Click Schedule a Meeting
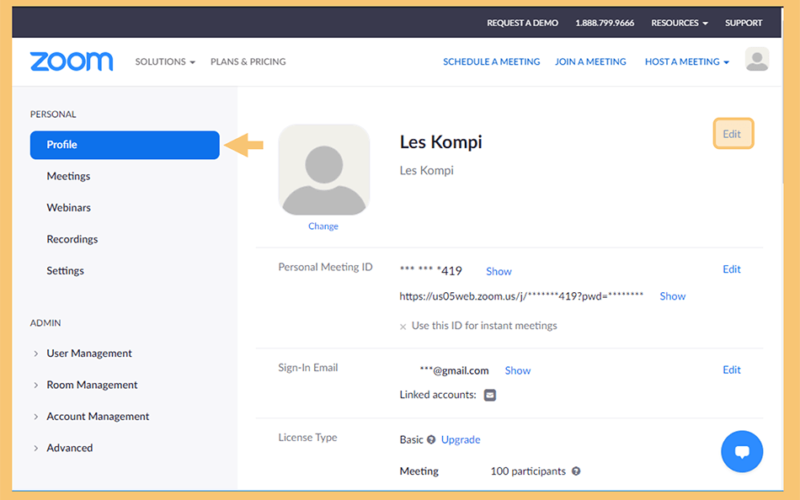 (x=491, y=62)
